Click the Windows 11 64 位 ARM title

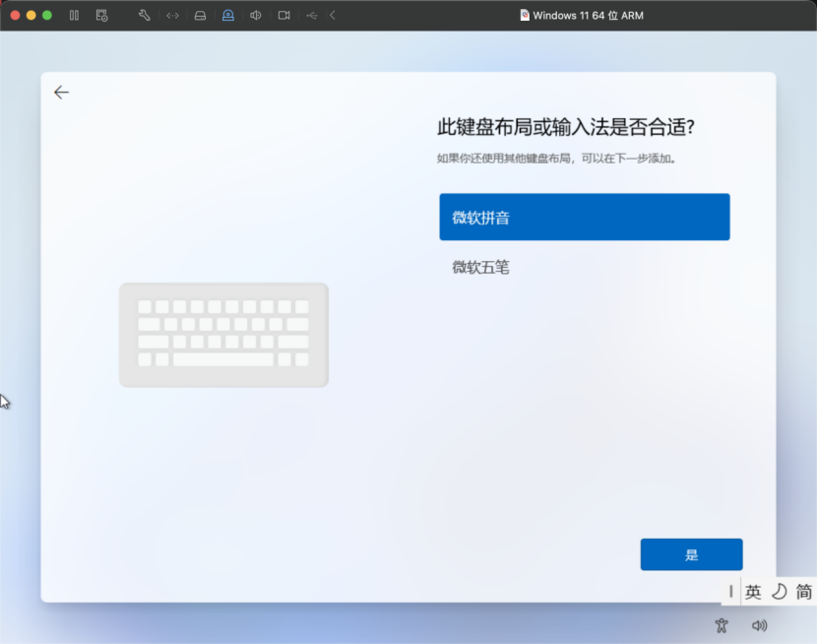click(588, 16)
